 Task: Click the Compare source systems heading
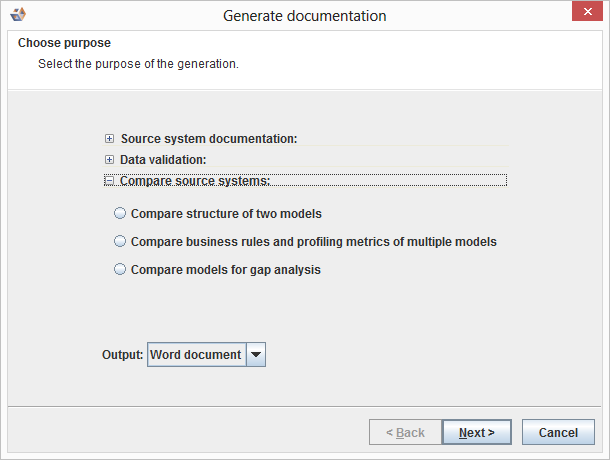[x=195, y=181]
